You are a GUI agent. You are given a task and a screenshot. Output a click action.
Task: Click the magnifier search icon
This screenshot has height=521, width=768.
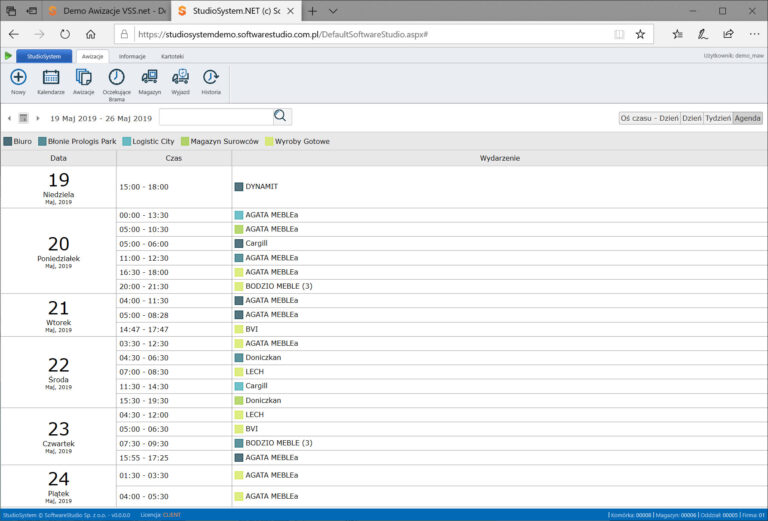pos(281,117)
